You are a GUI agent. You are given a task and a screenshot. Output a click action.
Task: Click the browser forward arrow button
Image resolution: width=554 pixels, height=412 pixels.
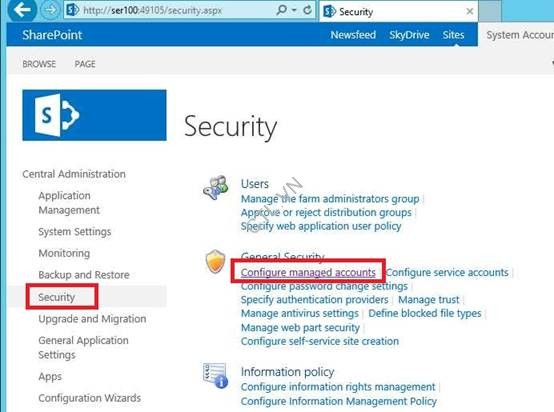51,10
